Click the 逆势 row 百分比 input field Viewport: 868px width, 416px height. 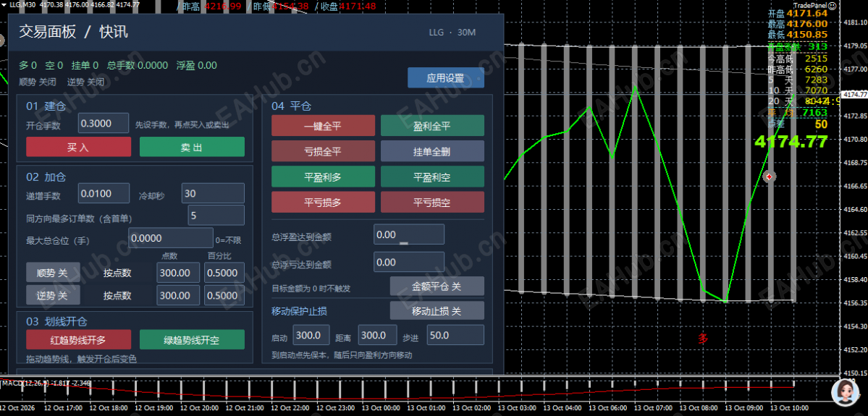point(224,295)
